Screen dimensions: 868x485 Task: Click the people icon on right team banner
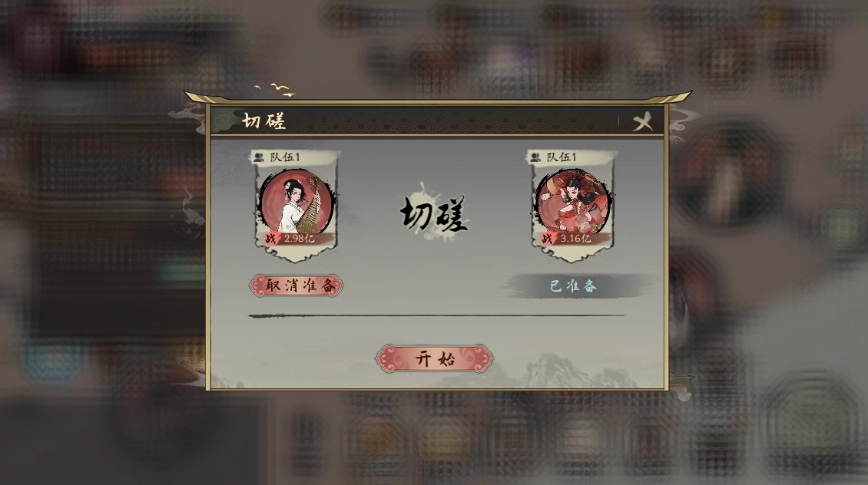coord(535,157)
